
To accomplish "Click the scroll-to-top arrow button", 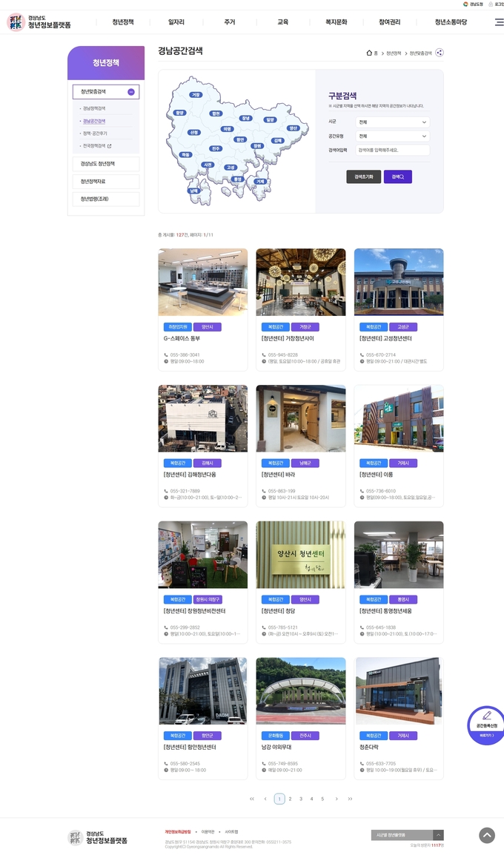I will (486, 835).
